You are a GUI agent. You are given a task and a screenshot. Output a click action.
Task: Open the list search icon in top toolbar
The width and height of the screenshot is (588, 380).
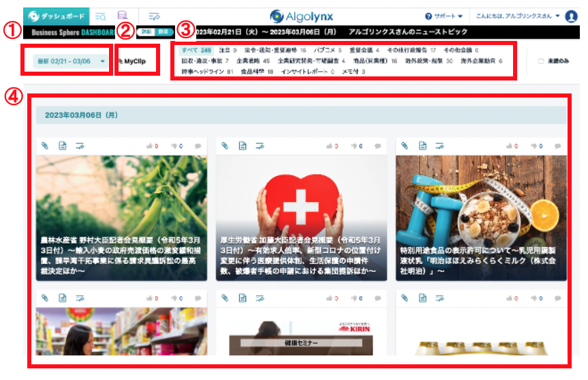pyautogui.click(x=100, y=16)
